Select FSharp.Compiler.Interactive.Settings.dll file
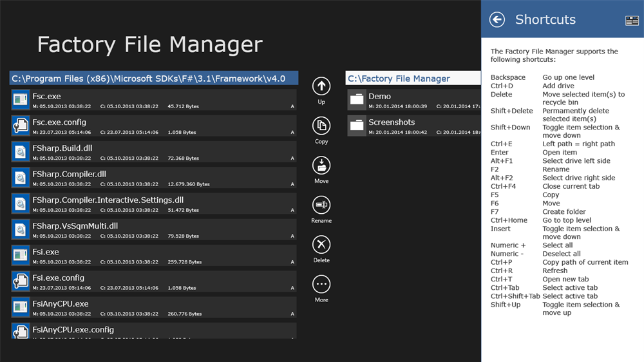Viewport: 644px width, 362px height. tap(155, 204)
